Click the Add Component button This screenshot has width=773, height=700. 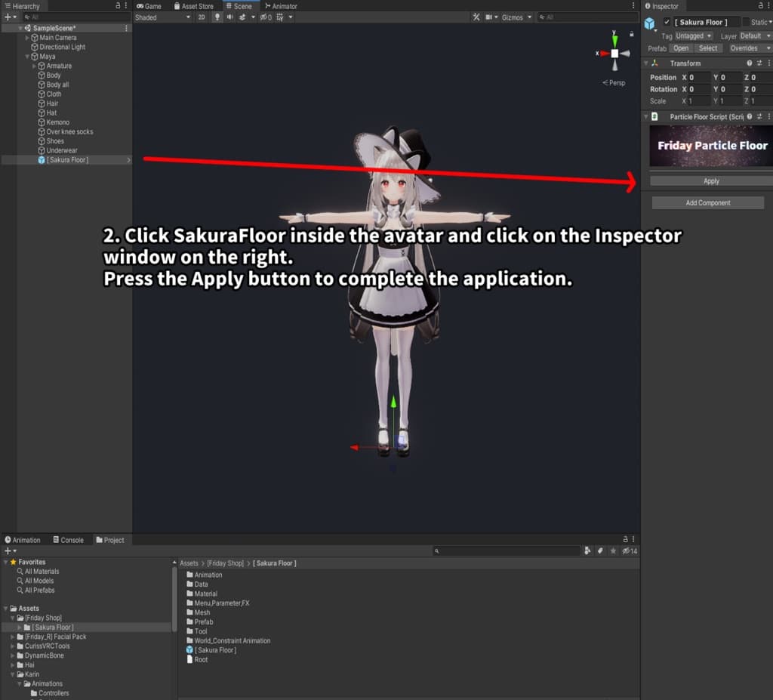pos(707,202)
